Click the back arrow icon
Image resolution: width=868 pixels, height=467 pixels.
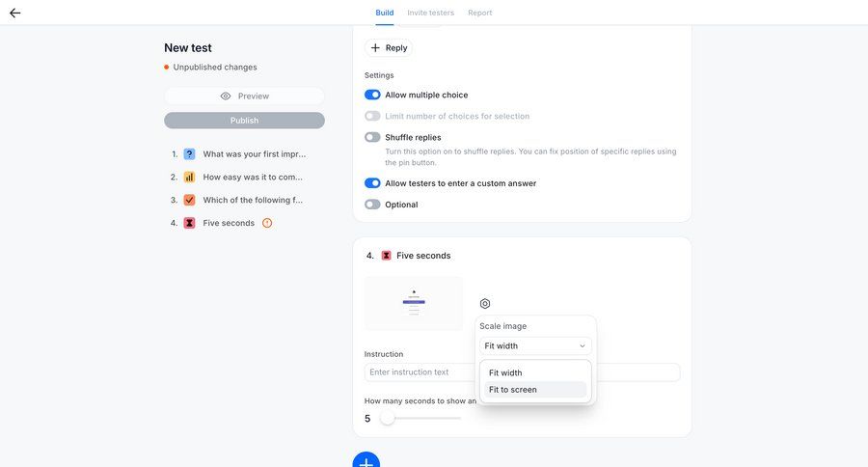point(14,13)
